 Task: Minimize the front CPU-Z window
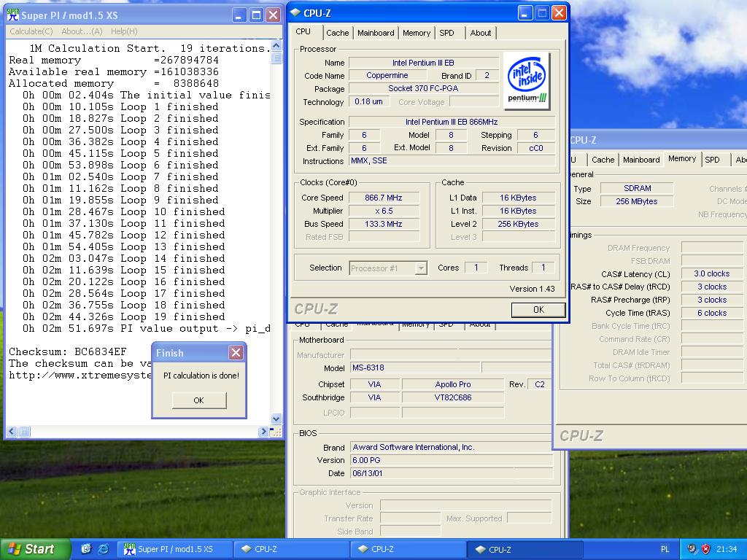[525, 13]
